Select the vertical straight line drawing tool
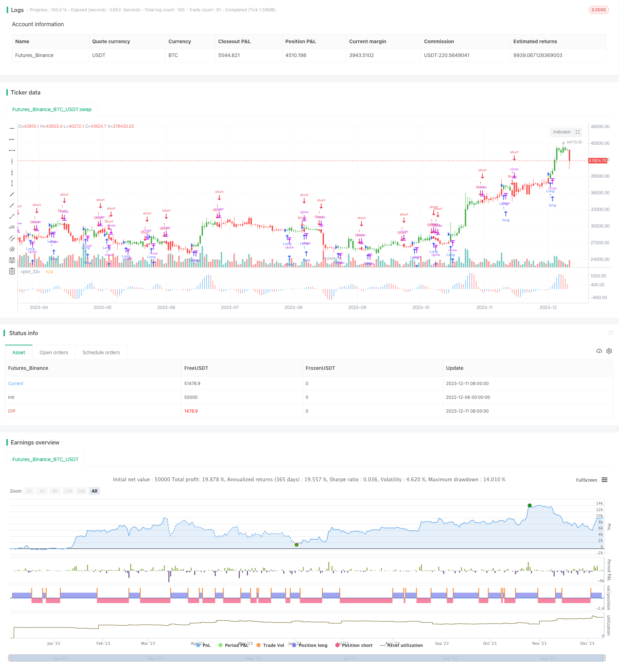Image resolution: width=619 pixels, height=672 pixels. [12, 161]
